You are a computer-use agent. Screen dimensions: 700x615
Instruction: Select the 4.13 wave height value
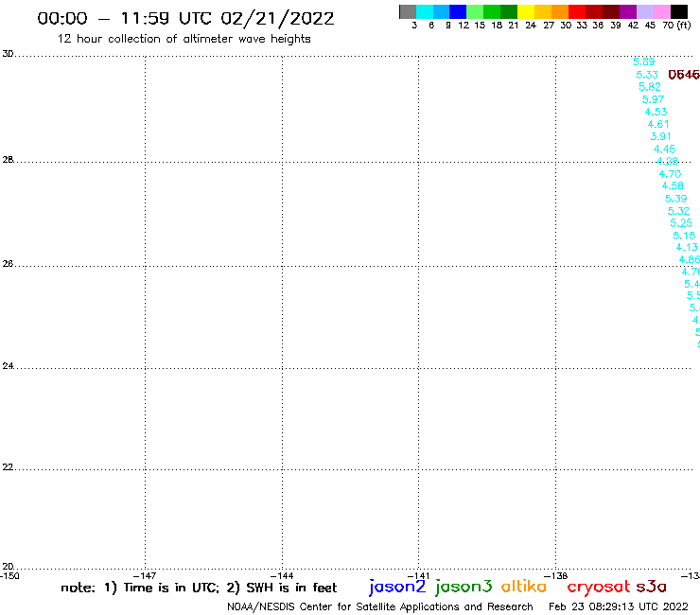pos(687,247)
